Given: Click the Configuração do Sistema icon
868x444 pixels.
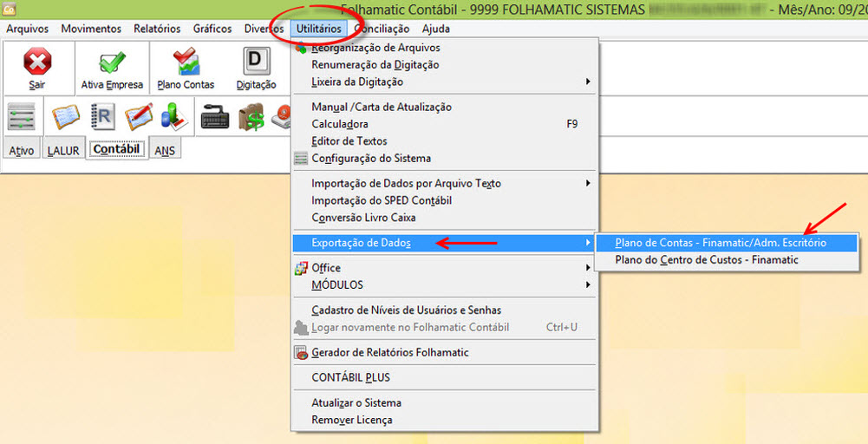Looking at the screenshot, I should [x=301, y=159].
